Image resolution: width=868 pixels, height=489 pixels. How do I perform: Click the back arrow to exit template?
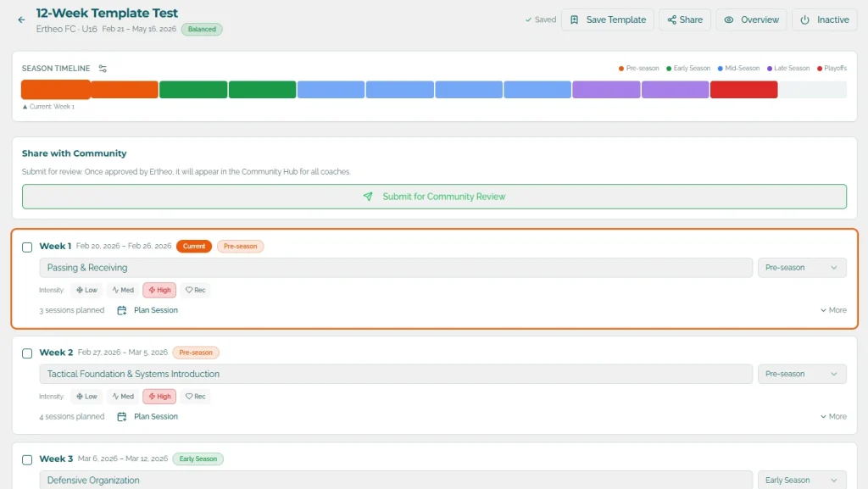[x=20, y=19]
